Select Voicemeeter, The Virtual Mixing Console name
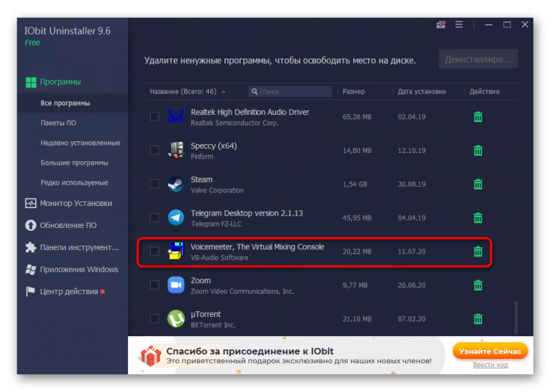This screenshot has height=392, width=551. (257, 247)
